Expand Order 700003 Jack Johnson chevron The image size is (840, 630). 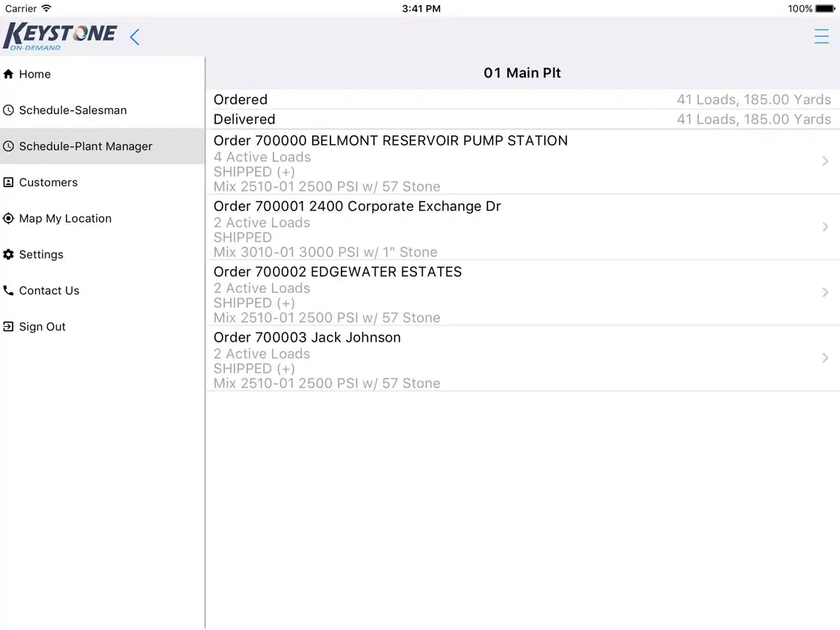[825, 358]
